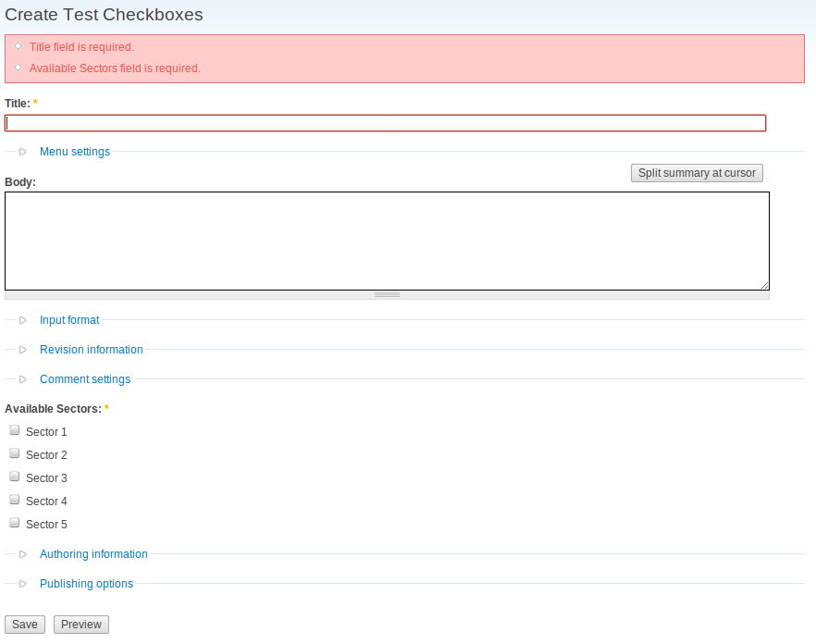Click the disclosure triangle beside Menu settings

(22, 151)
